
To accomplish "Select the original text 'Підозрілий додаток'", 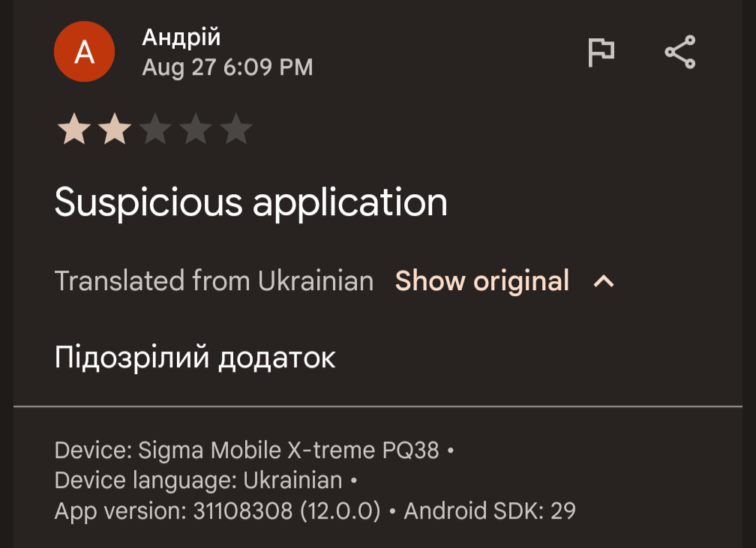I will pos(195,358).
